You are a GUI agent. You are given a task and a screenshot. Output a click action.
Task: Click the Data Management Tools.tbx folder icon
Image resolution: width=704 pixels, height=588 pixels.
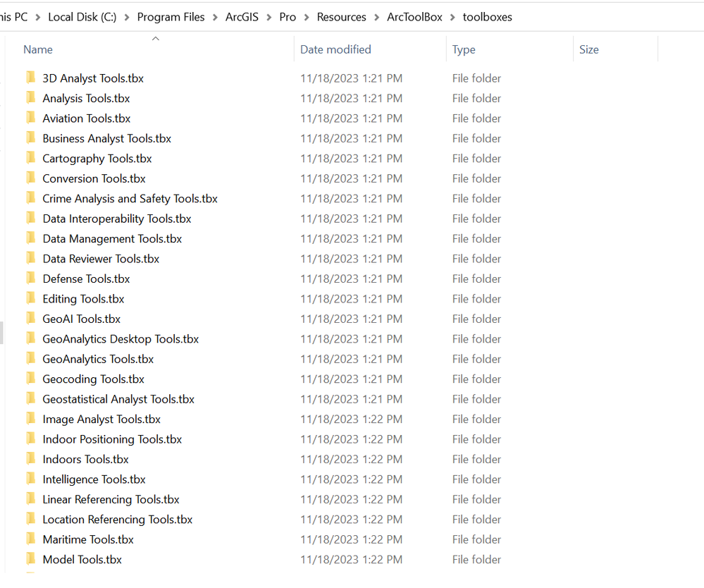(x=30, y=238)
